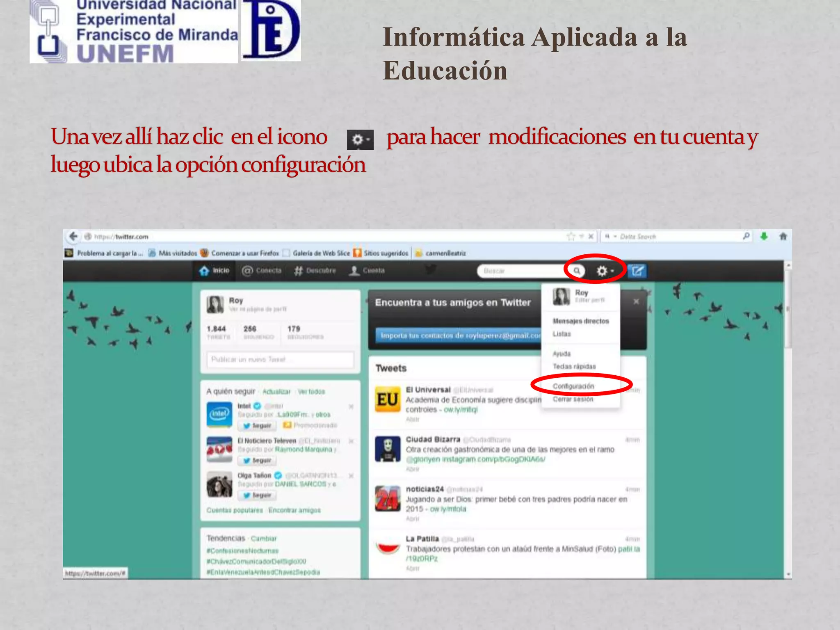Image resolution: width=840 pixels, height=630 pixels.
Task: Open Sitios sugeridos bookmark
Action: 381,253
